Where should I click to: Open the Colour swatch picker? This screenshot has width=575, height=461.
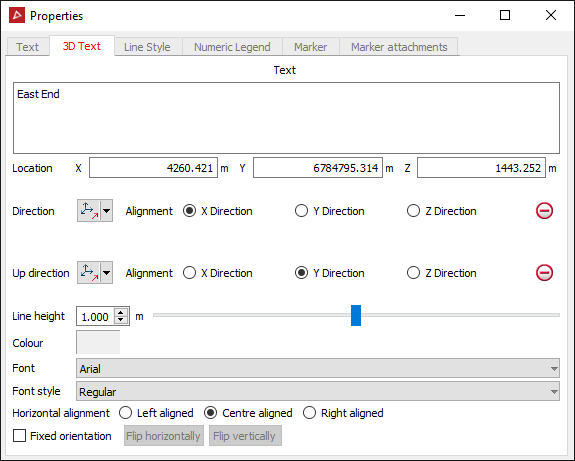pyautogui.click(x=98, y=342)
